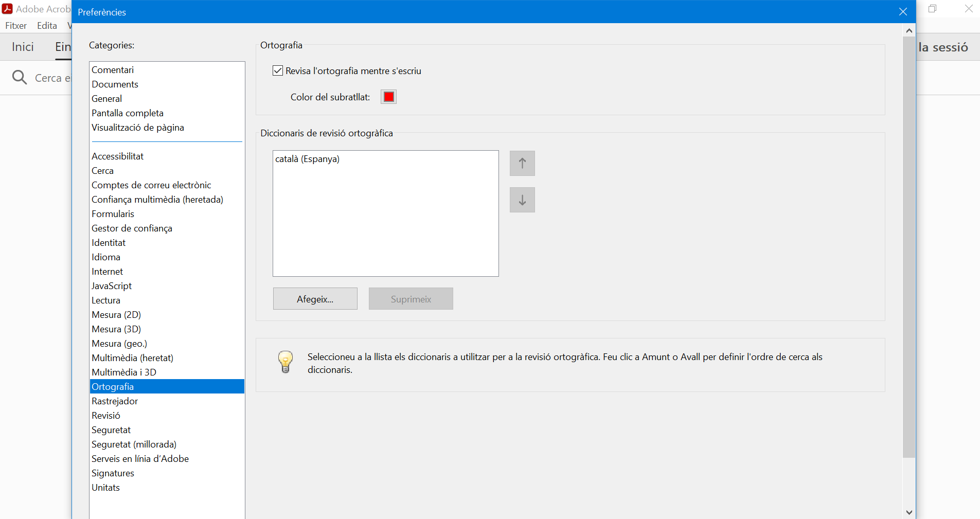The width and height of the screenshot is (980, 519).
Task: Click the move dictionary up arrow
Action: [522, 163]
